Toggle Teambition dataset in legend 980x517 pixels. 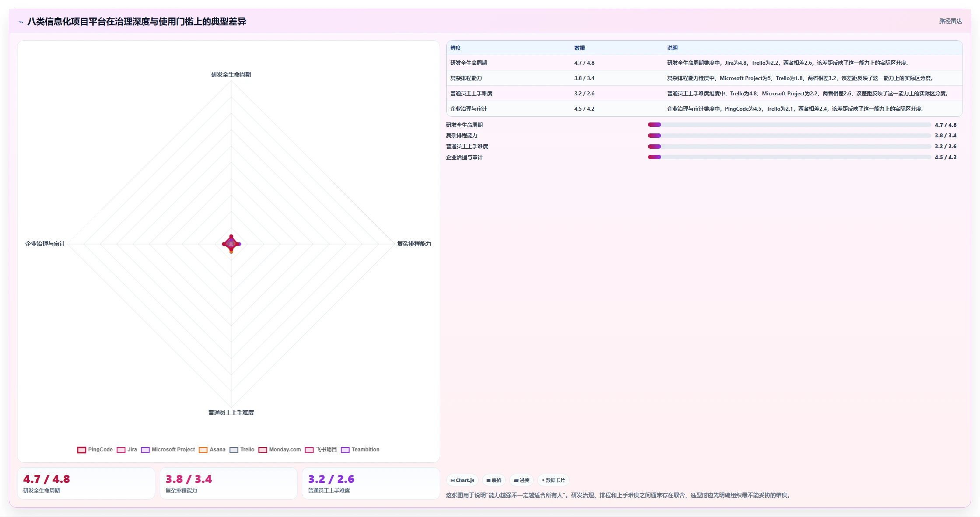click(x=360, y=450)
